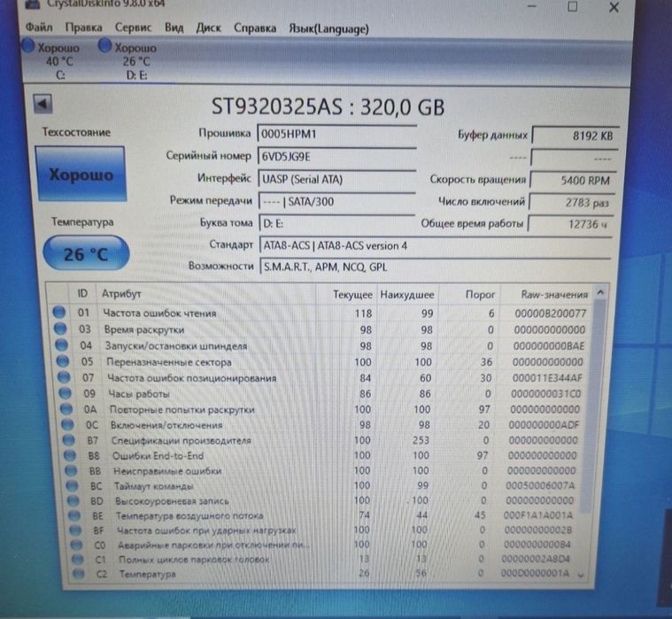Click status icon of attribute B7
The height and width of the screenshot is (619, 672).
point(68,440)
